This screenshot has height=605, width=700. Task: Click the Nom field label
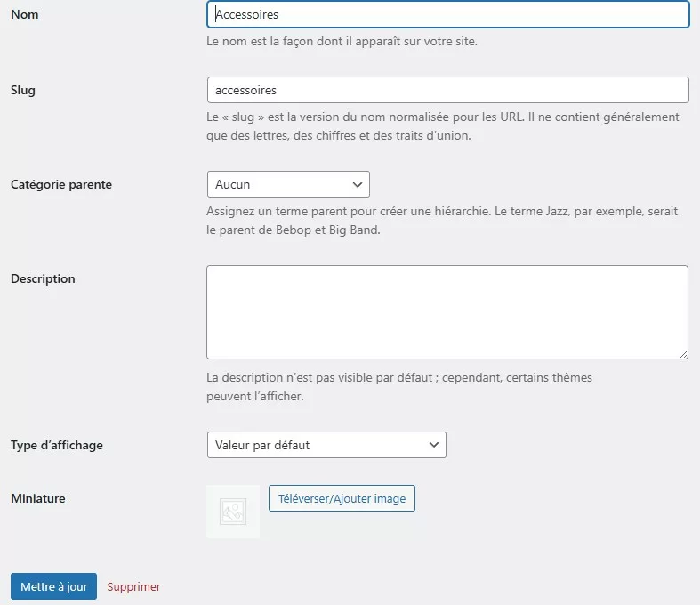[25, 15]
